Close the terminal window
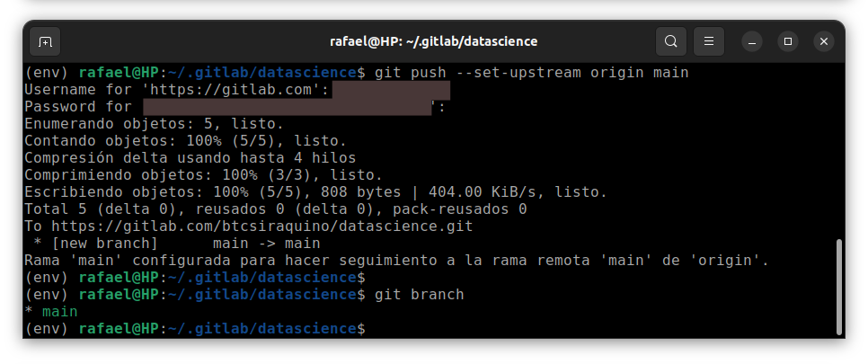This screenshot has width=868, height=364. [x=824, y=41]
